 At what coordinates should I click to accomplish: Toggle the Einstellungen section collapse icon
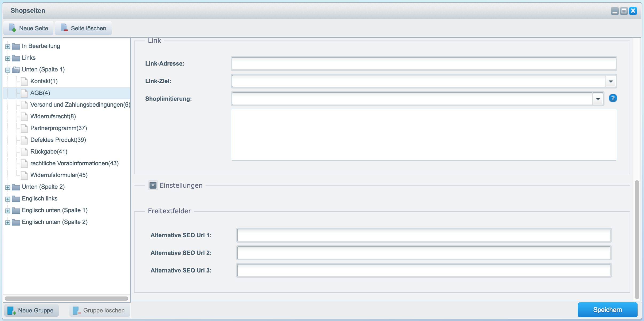pos(153,185)
